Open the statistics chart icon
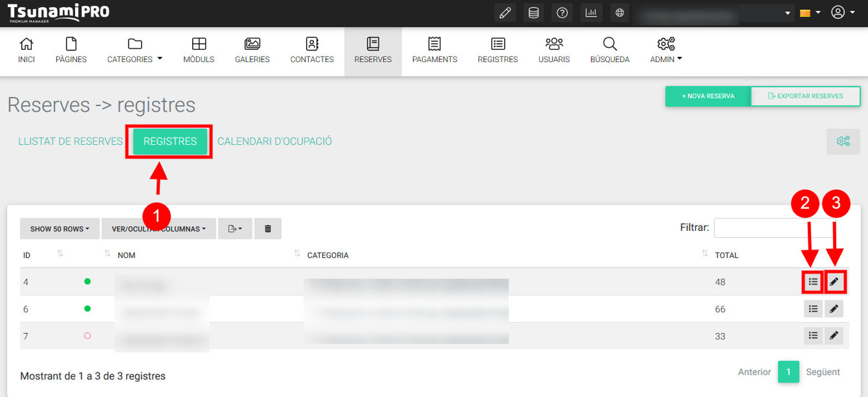 click(x=591, y=13)
